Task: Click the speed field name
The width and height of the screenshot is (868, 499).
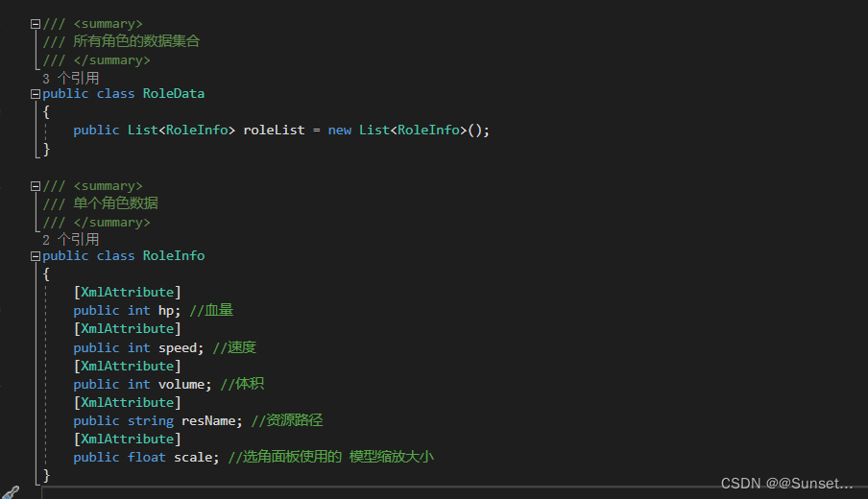Action: [178, 348]
